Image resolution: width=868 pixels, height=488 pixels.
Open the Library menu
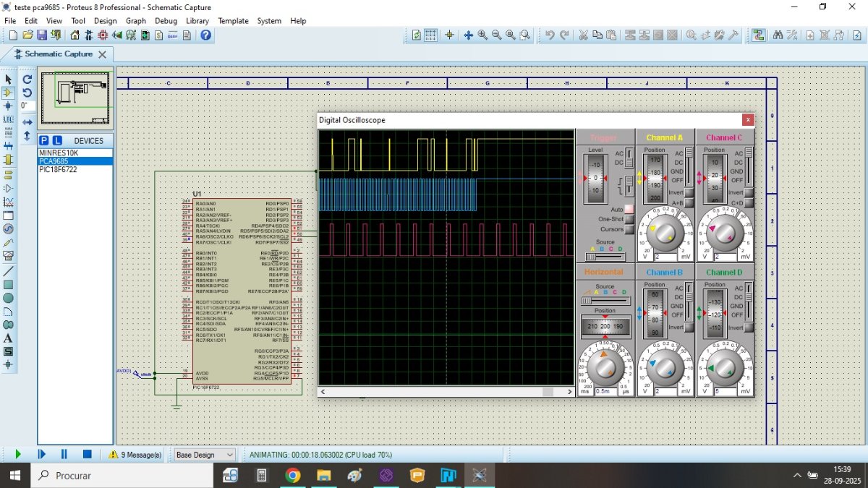click(197, 21)
